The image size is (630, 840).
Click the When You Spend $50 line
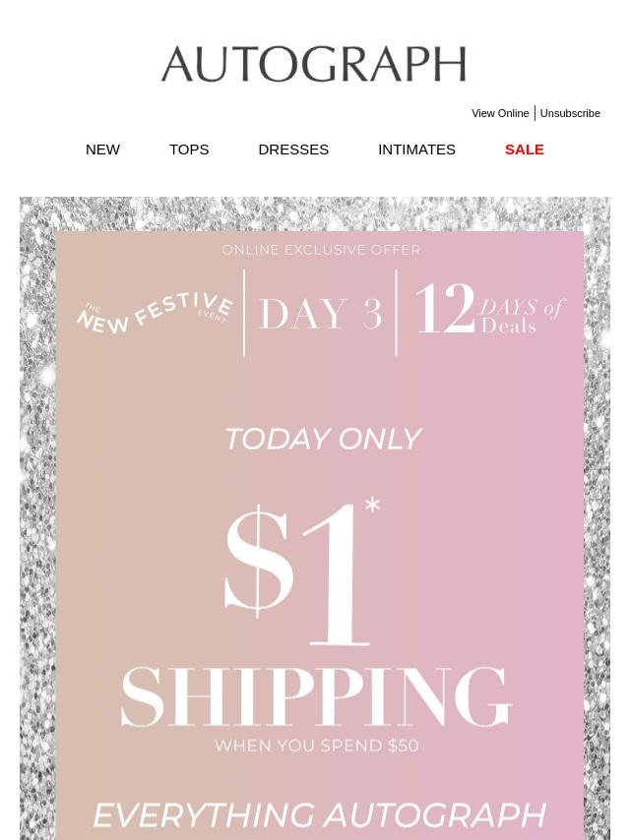(317, 746)
